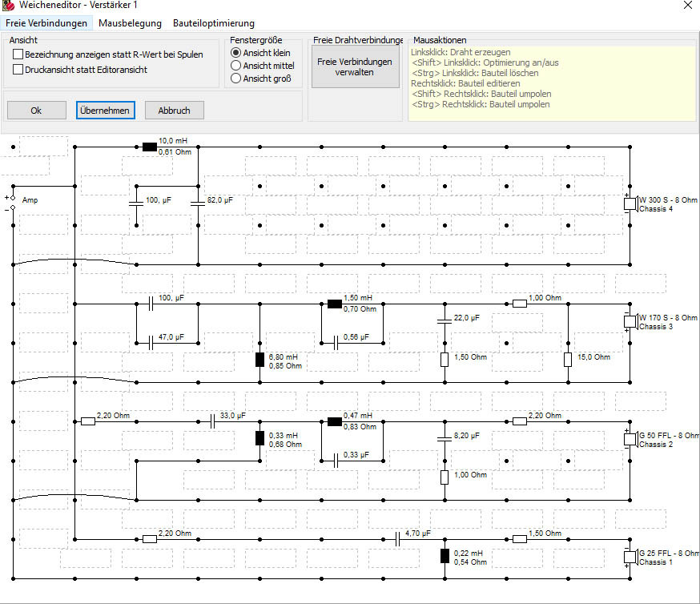Click the 8,20 µF capacitor symbol
This screenshot has width=700, height=604.
click(445, 439)
